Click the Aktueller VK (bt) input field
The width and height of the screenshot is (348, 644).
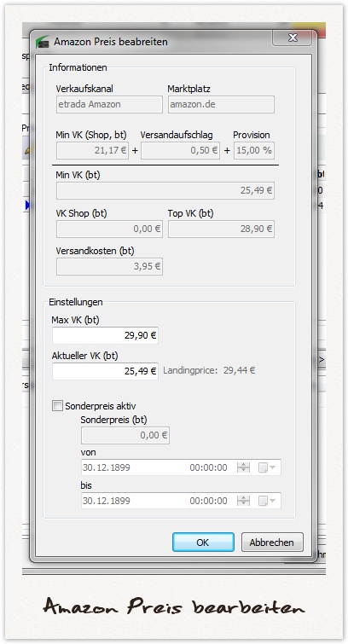coord(105,371)
